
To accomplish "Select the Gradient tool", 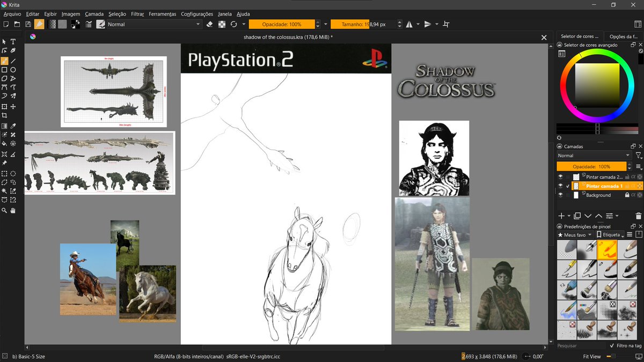I will point(4,126).
